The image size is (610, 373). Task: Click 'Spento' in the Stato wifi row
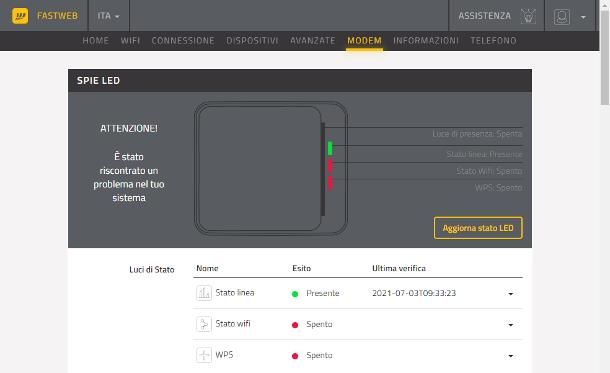tap(319, 324)
